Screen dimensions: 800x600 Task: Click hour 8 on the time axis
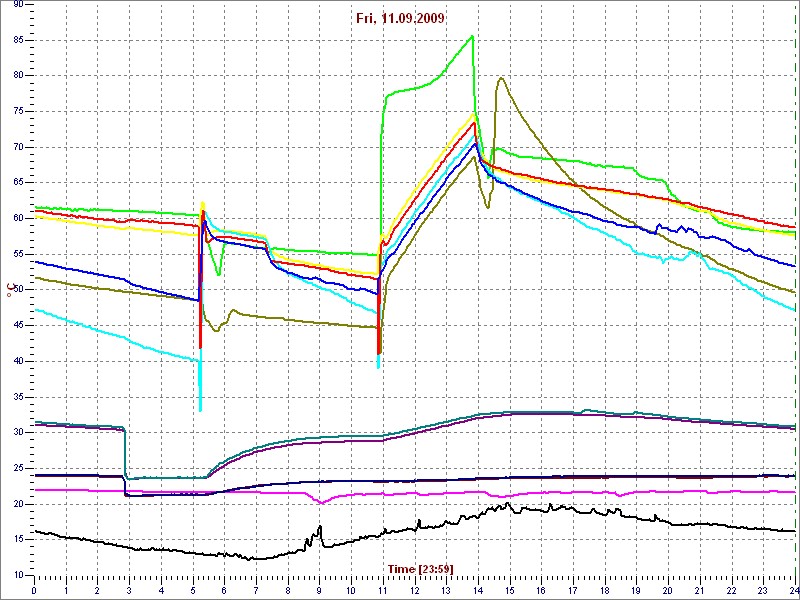pos(287,590)
